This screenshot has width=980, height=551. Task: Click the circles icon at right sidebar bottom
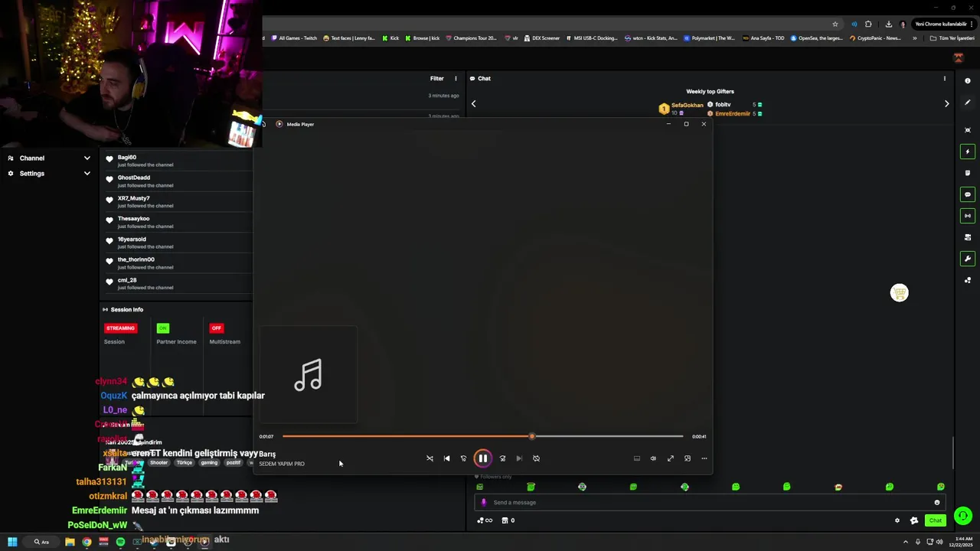pyautogui.click(x=968, y=280)
